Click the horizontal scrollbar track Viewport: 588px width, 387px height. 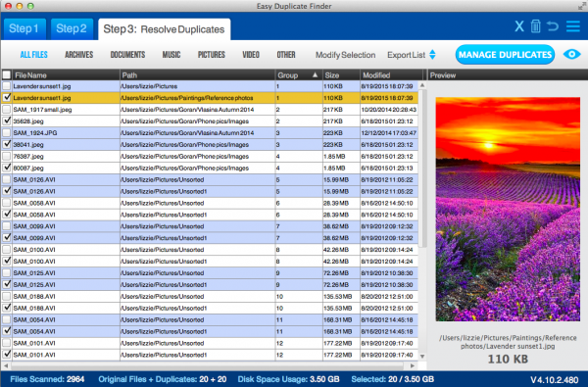pyautogui.click(x=209, y=365)
